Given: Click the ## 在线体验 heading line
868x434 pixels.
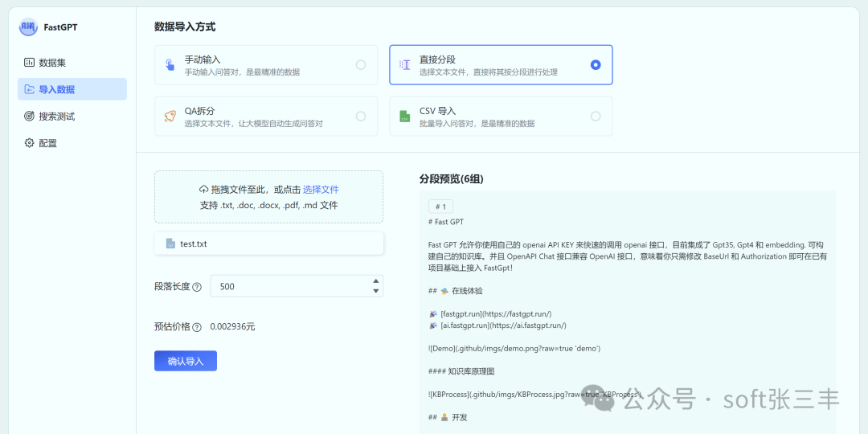Looking at the screenshot, I should pyautogui.click(x=456, y=291).
